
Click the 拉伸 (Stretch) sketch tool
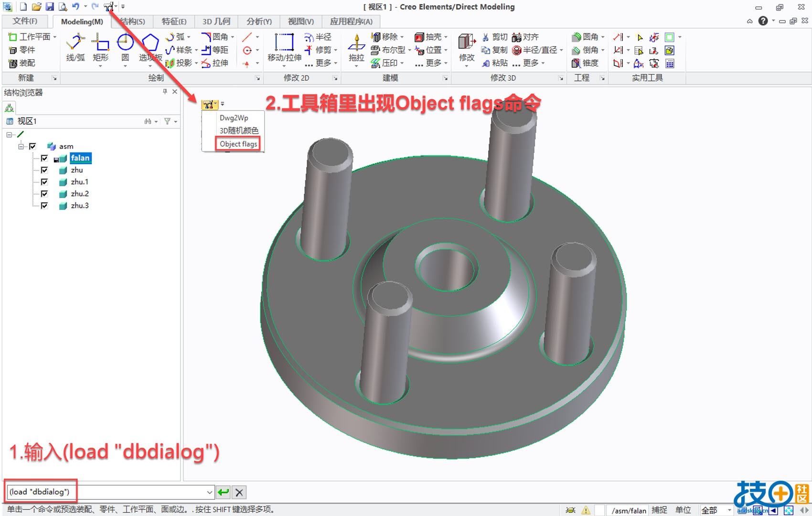tap(215, 63)
